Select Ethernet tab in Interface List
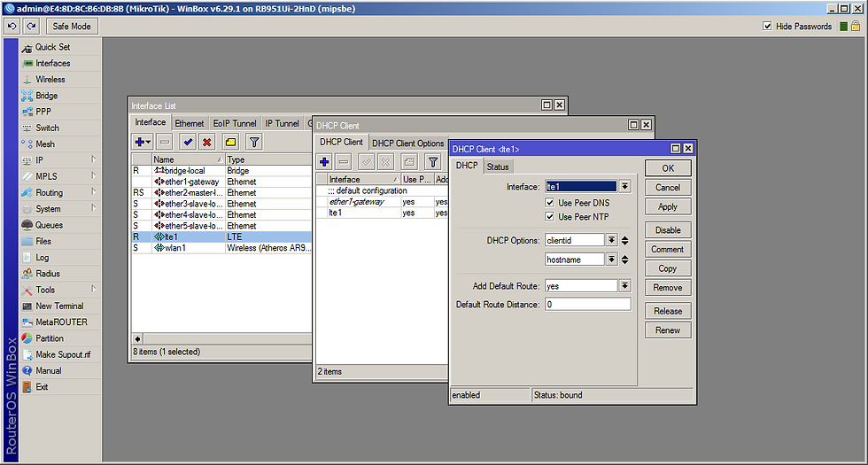The image size is (868, 465). 190,123
